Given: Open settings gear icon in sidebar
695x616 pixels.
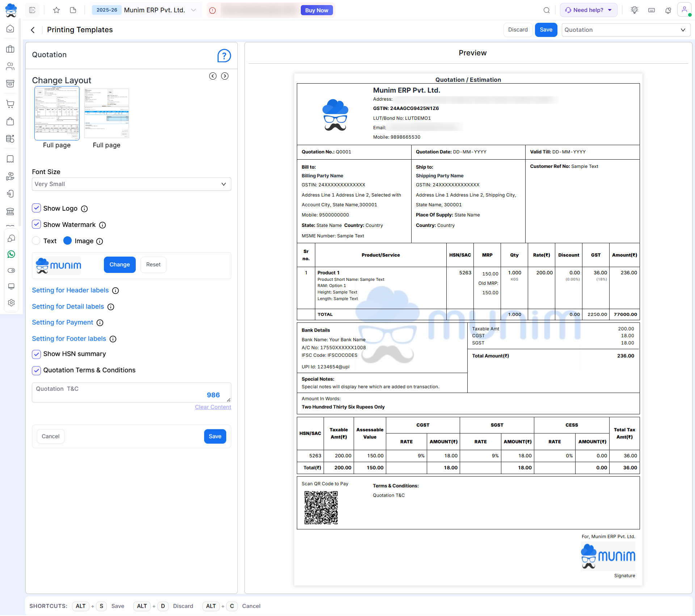Looking at the screenshot, I should tap(11, 303).
